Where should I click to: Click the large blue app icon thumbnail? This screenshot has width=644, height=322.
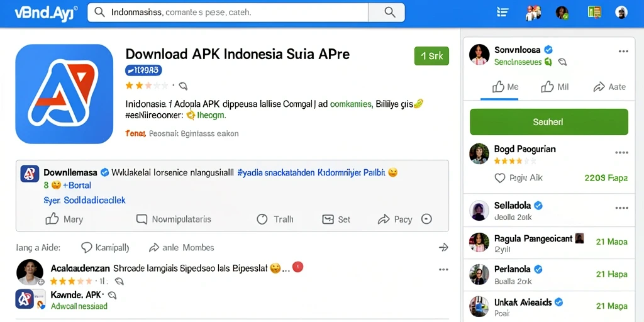tap(64, 94)
